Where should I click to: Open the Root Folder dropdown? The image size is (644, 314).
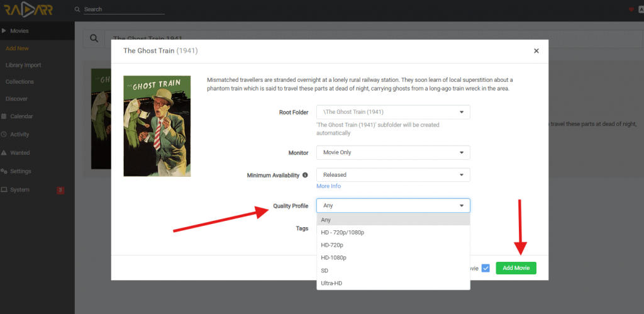tap(393, 112)
